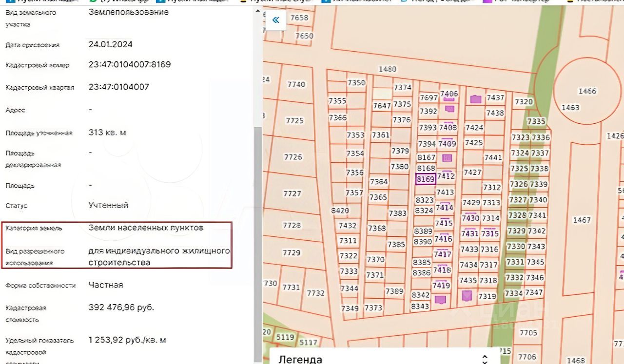Image resolution: width=624 pixels, height=364 pixels.
Task: Click parcel 7335 on the map
Action: tap(536, 121)
